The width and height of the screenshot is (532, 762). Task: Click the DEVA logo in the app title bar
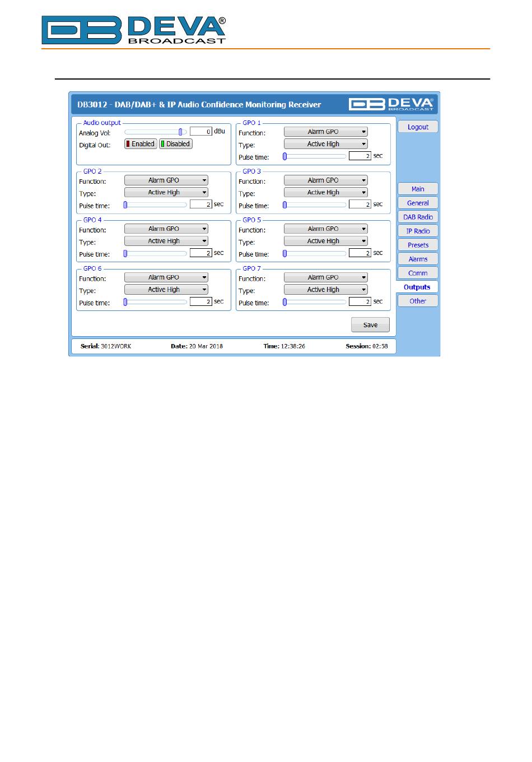click(x=391, y=104)
